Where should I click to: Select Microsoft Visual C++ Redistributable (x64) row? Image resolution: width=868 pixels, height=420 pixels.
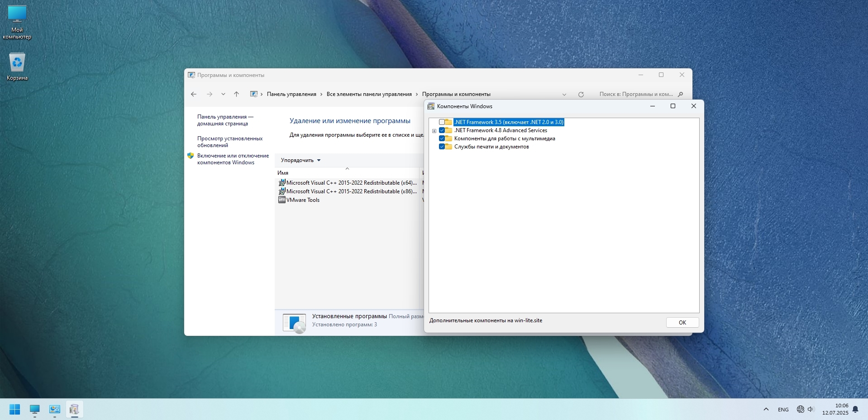point(348,183)
